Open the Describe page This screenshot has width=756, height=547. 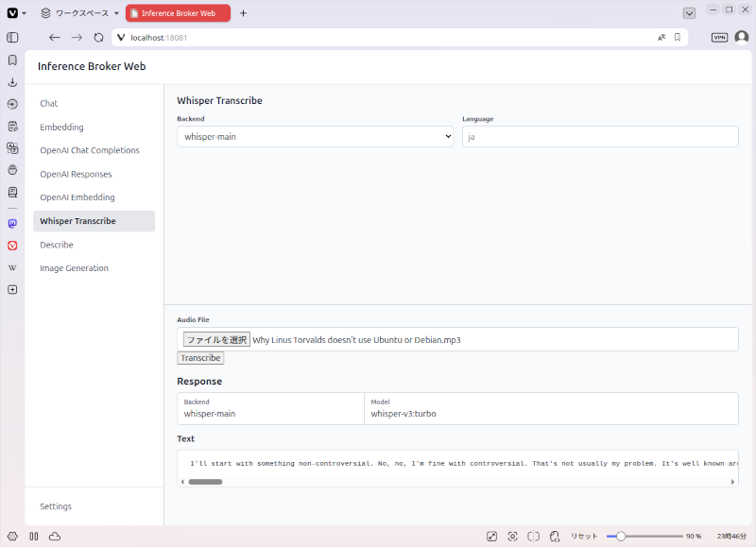[94, 245]
